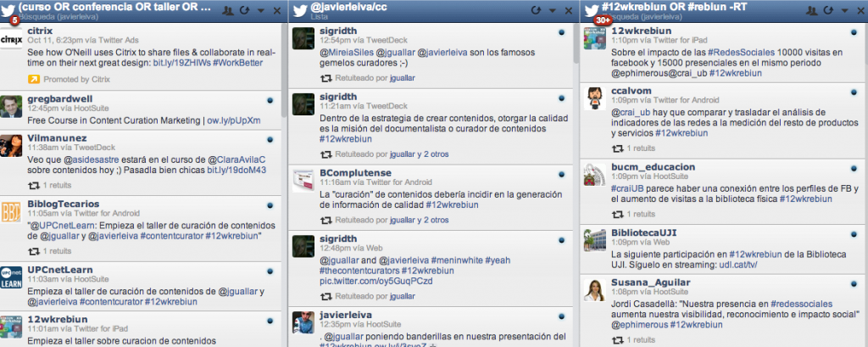Click retweet icon under bucm_educacion tweet
Screen dimensions: 868x347
tap(617, 214)
